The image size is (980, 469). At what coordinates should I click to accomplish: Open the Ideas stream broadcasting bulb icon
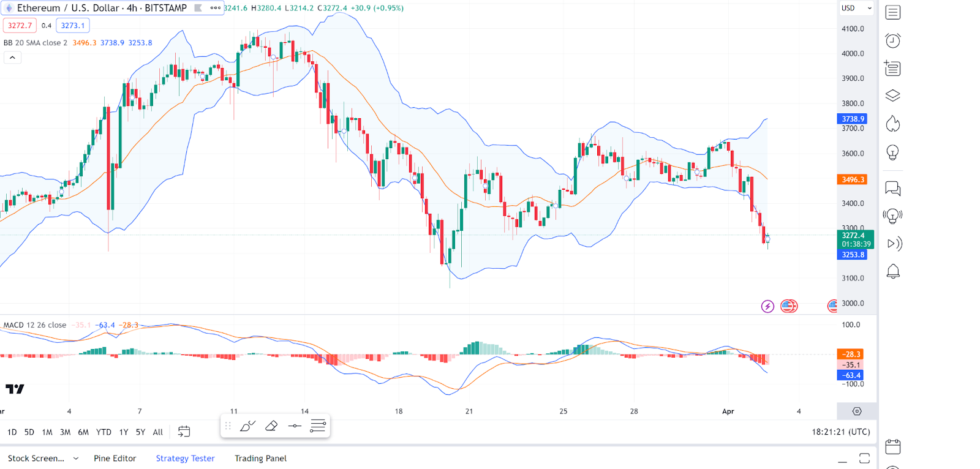point(893,216)
